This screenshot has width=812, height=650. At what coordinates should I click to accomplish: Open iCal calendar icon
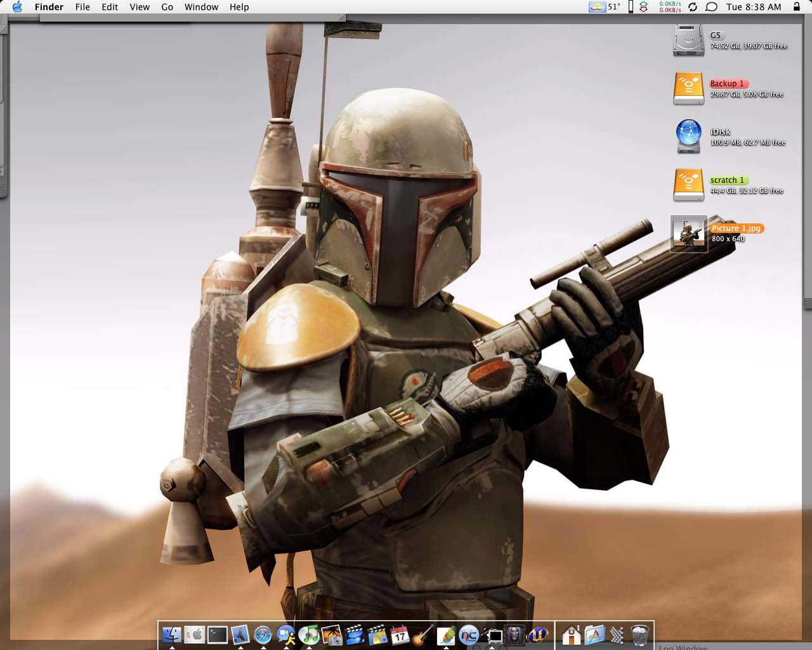point(400,634)
